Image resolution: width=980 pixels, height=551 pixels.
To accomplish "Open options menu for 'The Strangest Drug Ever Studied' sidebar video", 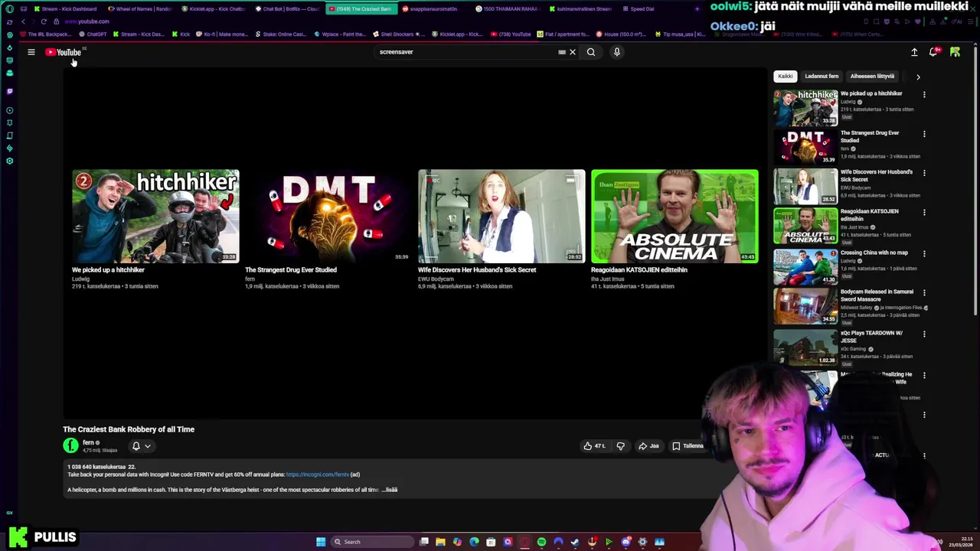I will point(924,134).
